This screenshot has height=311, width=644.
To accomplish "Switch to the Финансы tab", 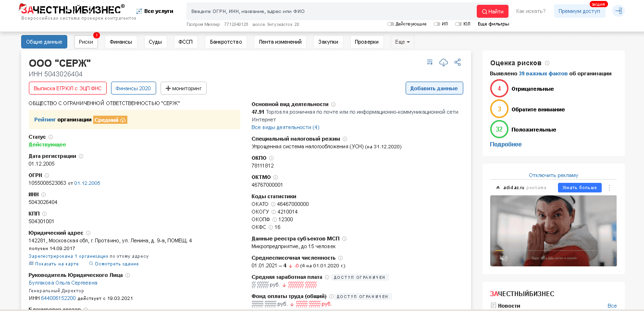I will [x=121, y=42].
